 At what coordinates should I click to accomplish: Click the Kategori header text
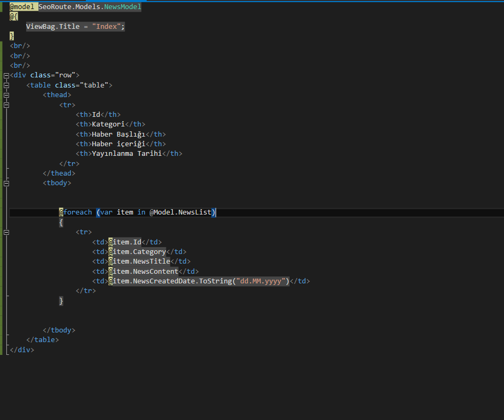[x=108, y=124]
